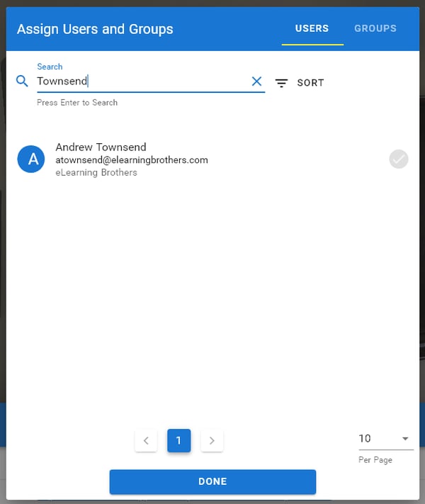Click the sort filter lines icon
This screenshot has height=504, width=425.
[x=281, y=83]
